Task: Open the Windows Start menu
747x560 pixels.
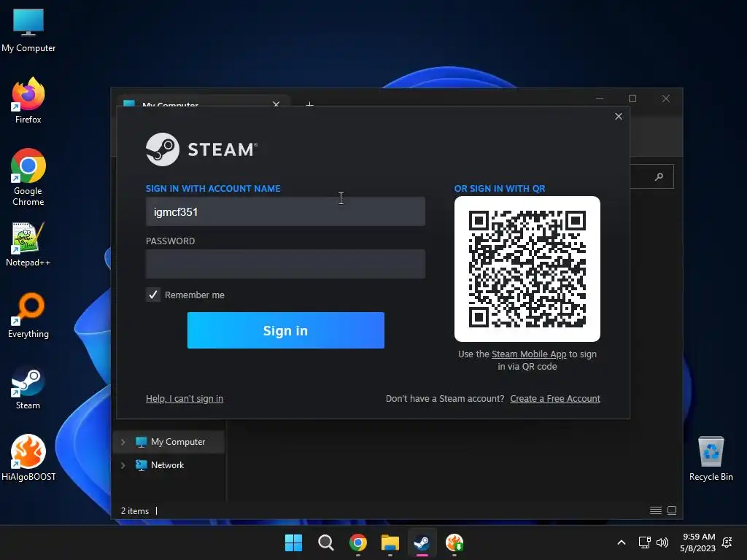Action: click(x=293, y=542)
